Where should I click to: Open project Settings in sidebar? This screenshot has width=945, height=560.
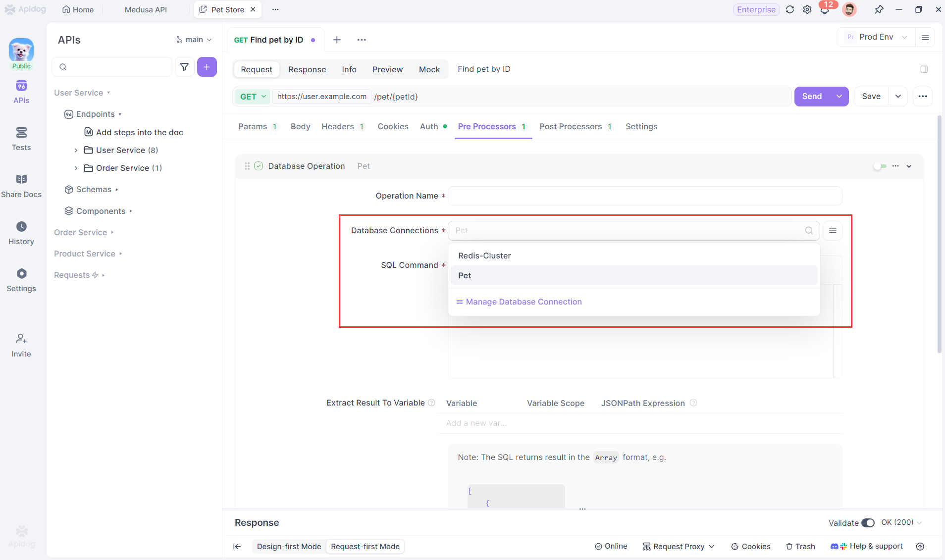point(21,280)
